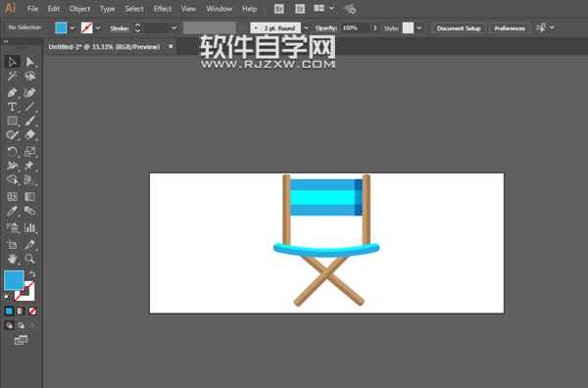Select the Hand tool
Screen dimensions: 588x388
click(x=12, y=259)
